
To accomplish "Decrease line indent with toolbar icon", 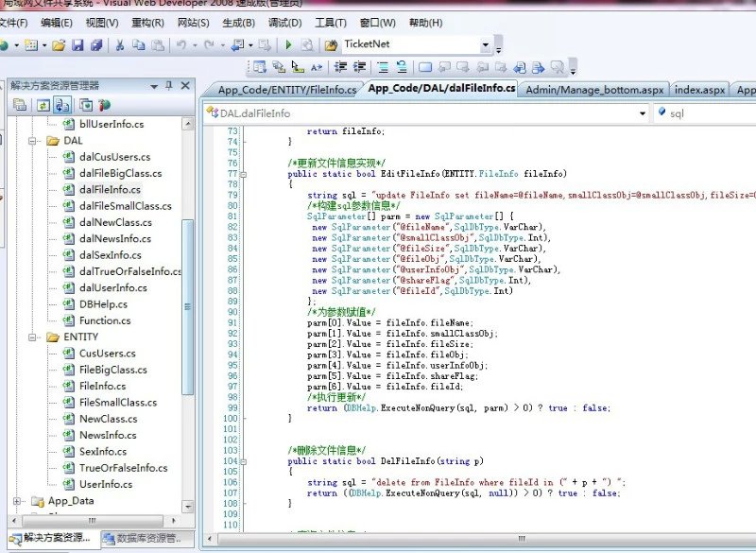I will (x=341, y=67).
